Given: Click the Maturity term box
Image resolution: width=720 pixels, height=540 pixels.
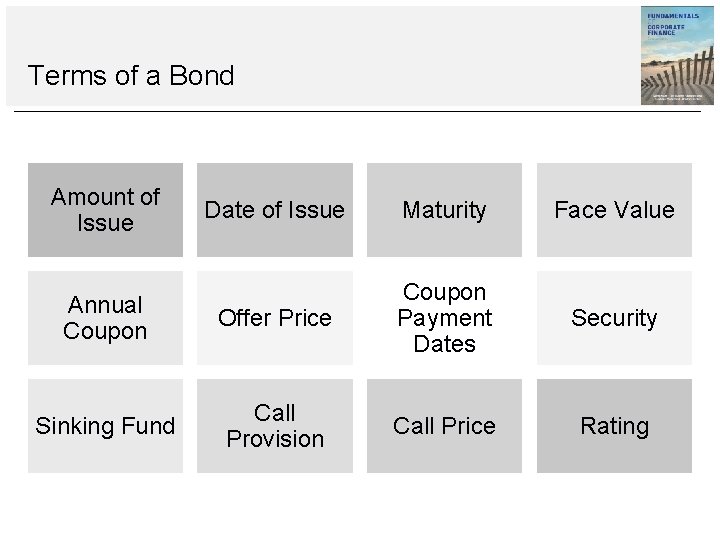Looking at the screenshot, I should coord(444,210).
